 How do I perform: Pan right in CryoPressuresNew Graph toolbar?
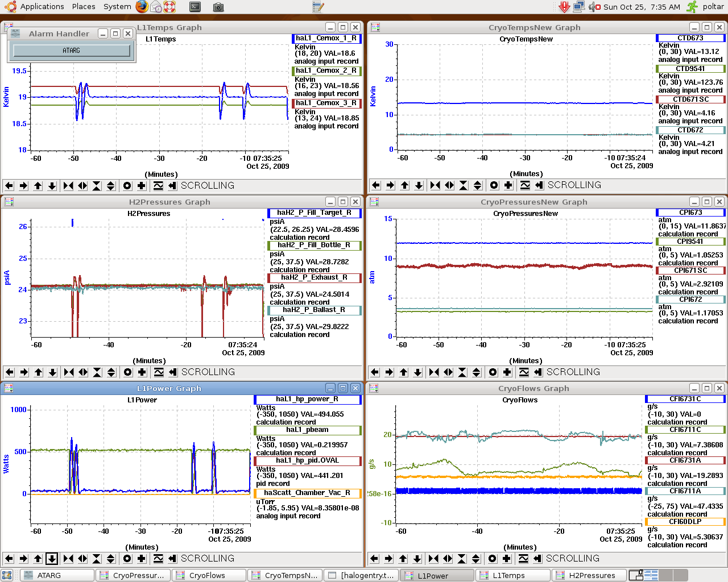[389, 372]
